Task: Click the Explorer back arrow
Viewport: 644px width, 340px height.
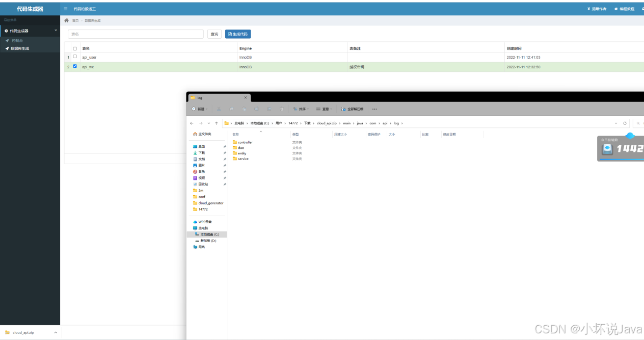Action: point(192,123)
